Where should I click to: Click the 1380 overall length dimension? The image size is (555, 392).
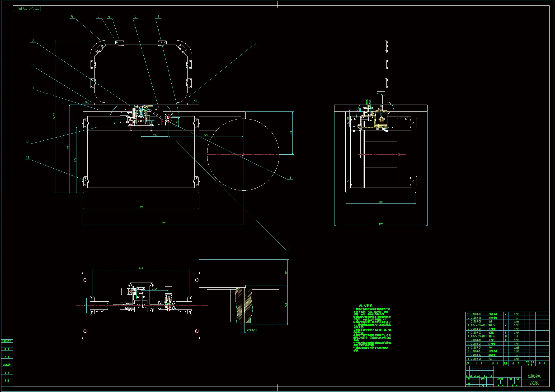(163, 222)
